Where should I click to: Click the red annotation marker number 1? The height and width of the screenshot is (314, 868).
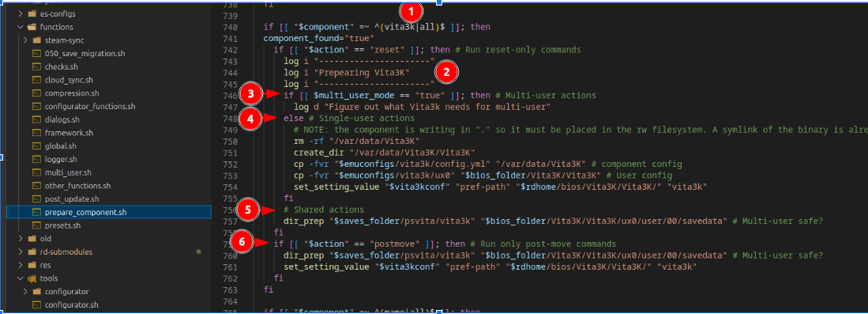click(411, 11)
